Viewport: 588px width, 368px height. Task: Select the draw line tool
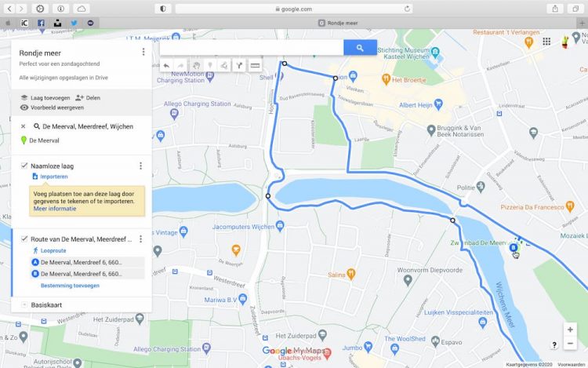click(x=224, y=66)
